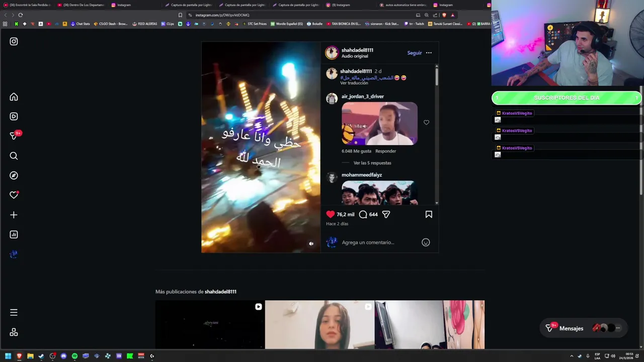Screen dimensions: 644x362
Task: Open STC Set Prices bookmark
Action: 255,24
